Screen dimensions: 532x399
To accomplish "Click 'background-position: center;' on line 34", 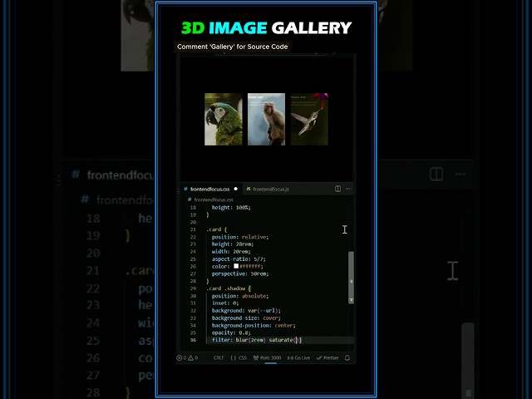I will 254,325.
